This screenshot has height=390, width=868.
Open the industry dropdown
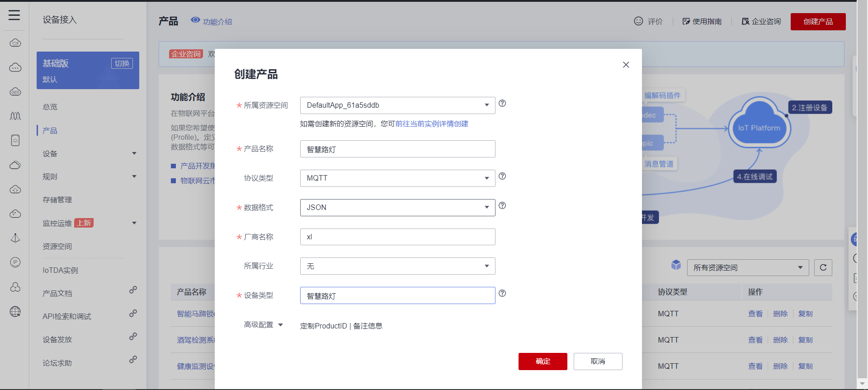coord(397,266)
